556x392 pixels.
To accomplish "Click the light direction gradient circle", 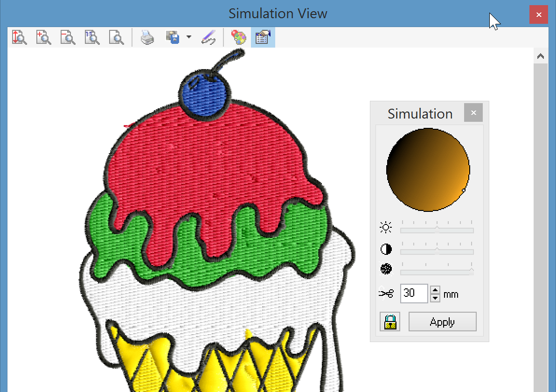I will [x=428, y=170].
